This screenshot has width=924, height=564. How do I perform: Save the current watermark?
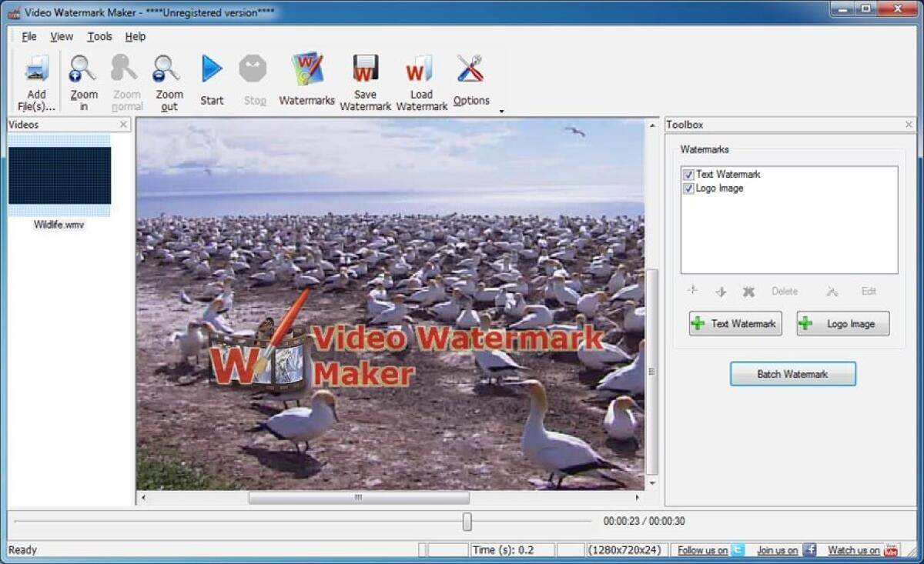pyautogui.click(x=364, y=77)
